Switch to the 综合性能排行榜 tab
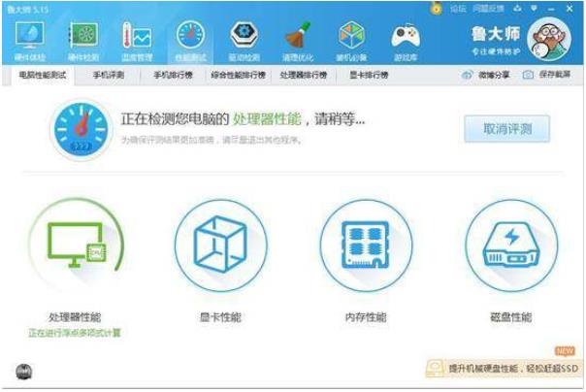The width and height of the screenshot is (586, 392). pyautogui.click(x=238, y=75)
